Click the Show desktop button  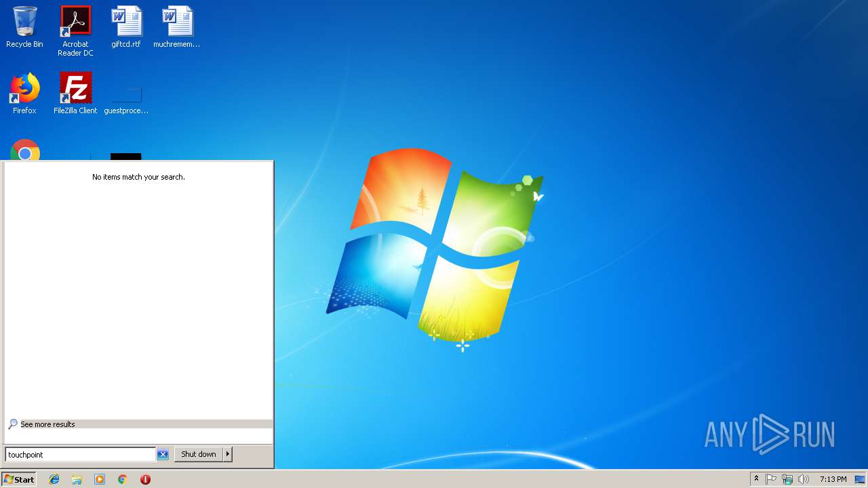(861, 479)
